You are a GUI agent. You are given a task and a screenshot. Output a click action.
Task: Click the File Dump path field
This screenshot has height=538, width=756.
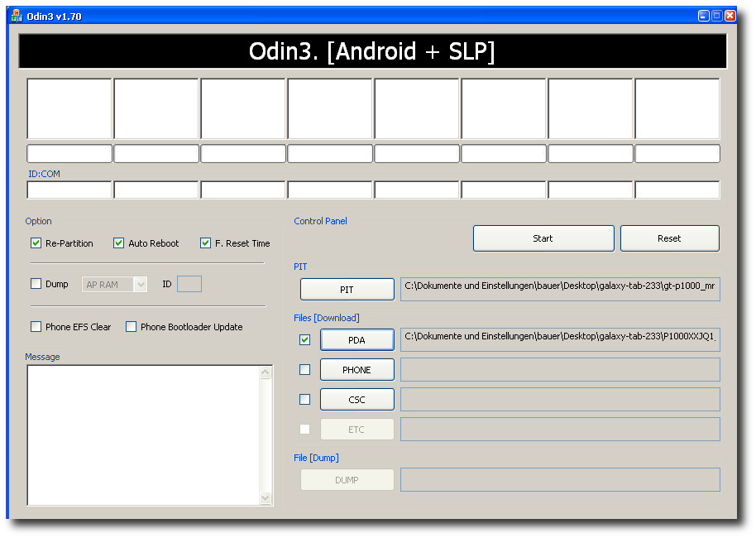point(560,479)
